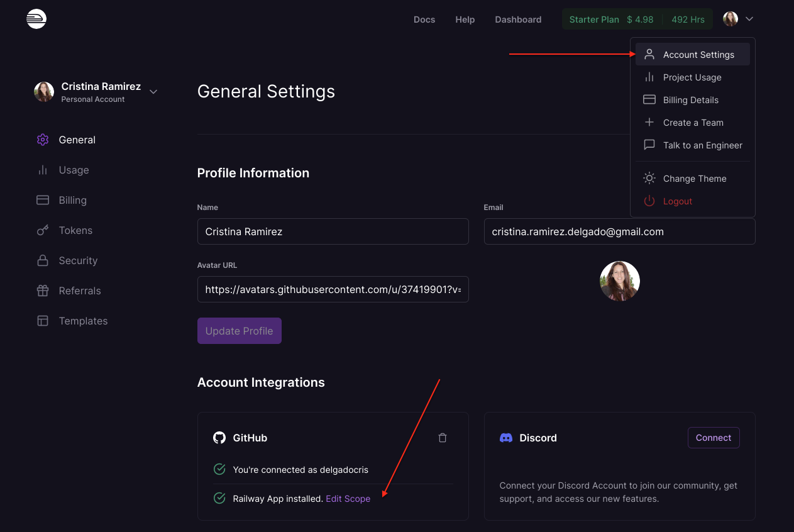Viewport: 794px width, 532px height.
Task: Delete the GitHub integration via trash icon
Action: pos(443,438)
